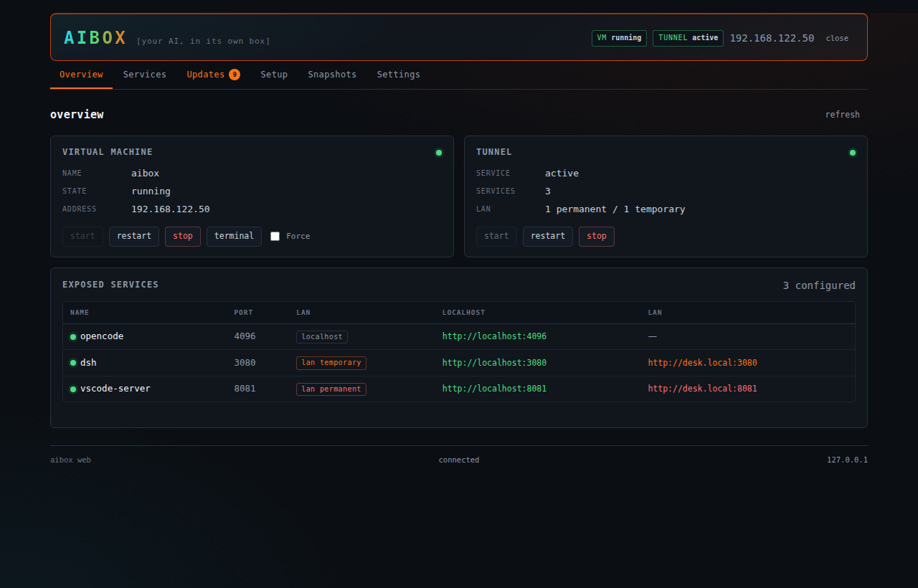Click the 3 configured count
The width and height of the screenshot is (918, 588).
819,285
